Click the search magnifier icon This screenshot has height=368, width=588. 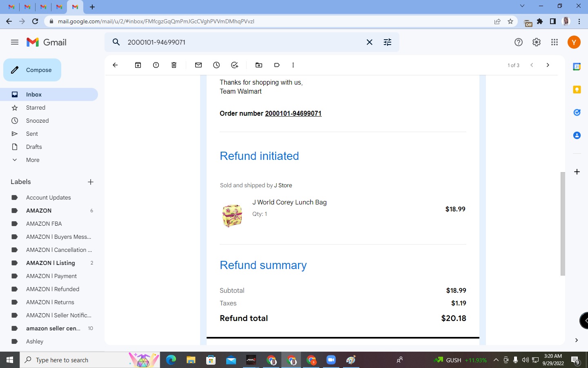point(116,42)
